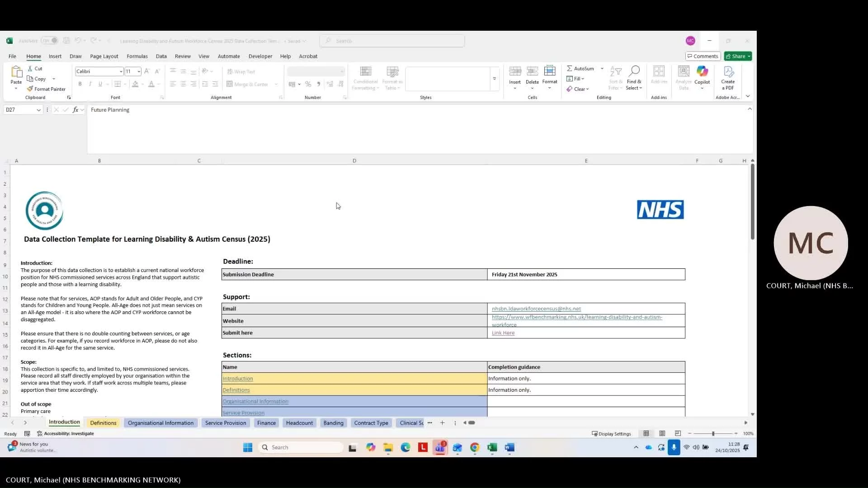Viewport: 868px width, 488px height.
Task: Expand the Clear options dropdown
Action: point(587,89)
